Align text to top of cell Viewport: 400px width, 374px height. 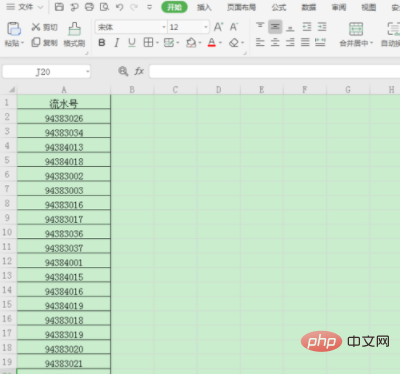pos(260,27)
